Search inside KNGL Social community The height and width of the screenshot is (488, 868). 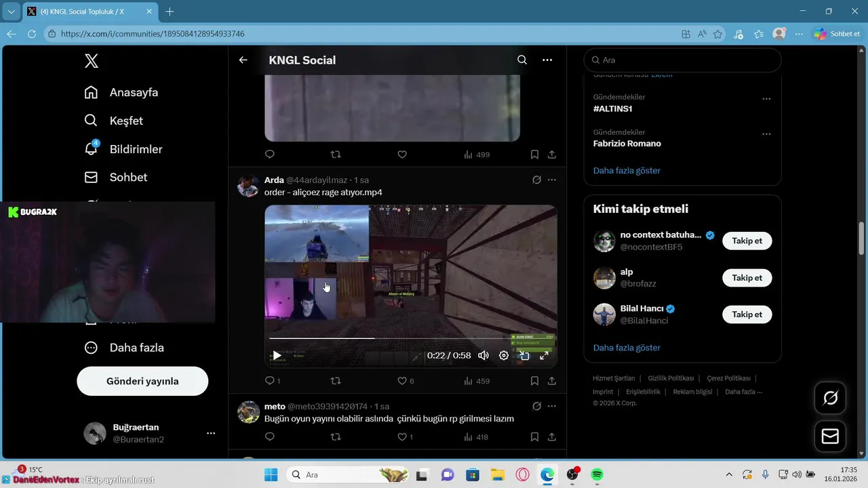click(522, 60)
